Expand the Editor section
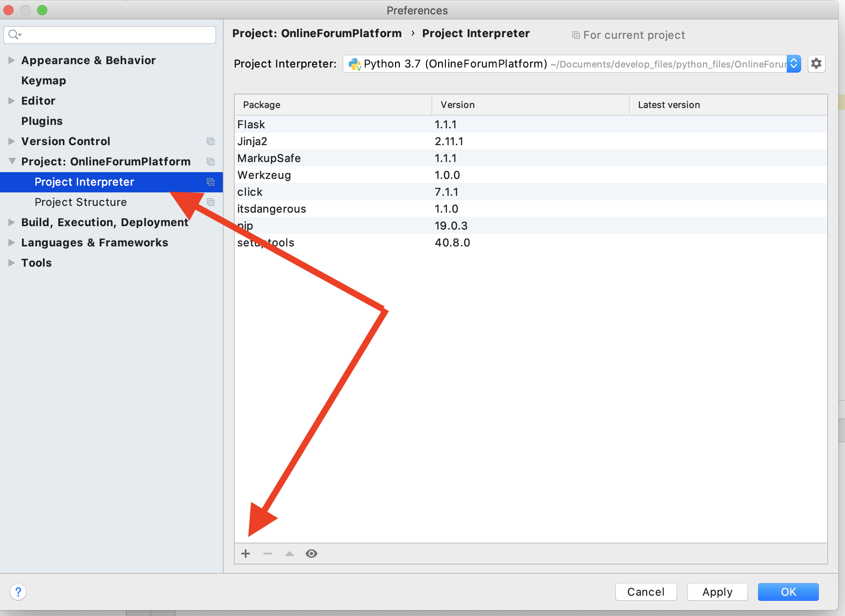The height and width of the screenshot is (616, 845). point(11,101)
